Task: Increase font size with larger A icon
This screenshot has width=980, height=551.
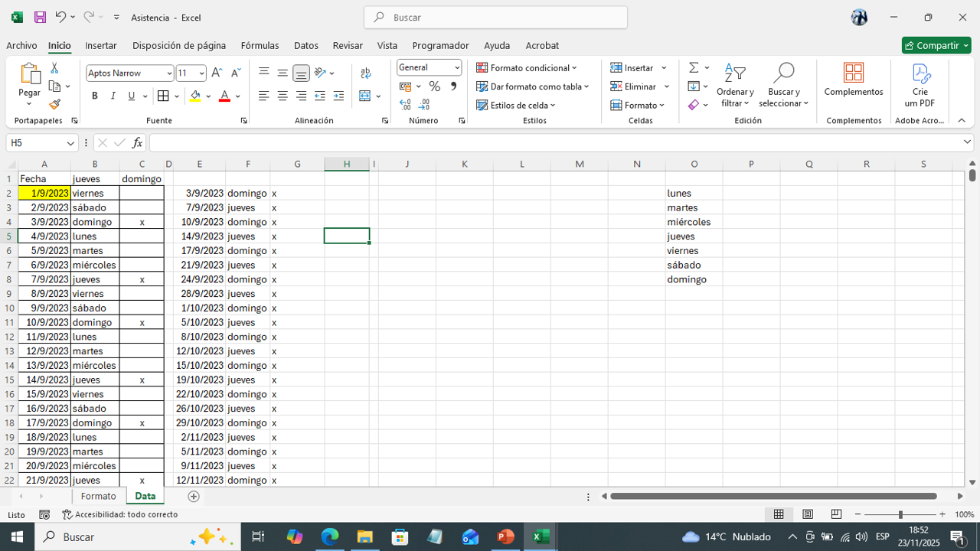Action: click(x=217, y=73)
